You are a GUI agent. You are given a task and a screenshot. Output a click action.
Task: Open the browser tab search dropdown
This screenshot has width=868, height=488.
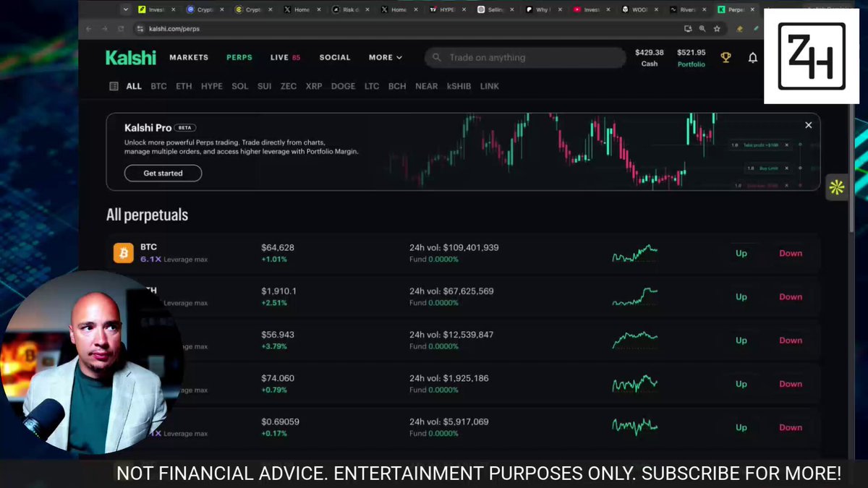pos(126,10)
